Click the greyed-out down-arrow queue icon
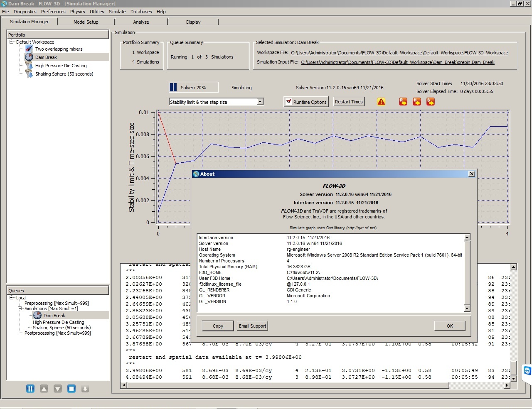This screenshot has width=532, height=409. click(x=85, y=389)
